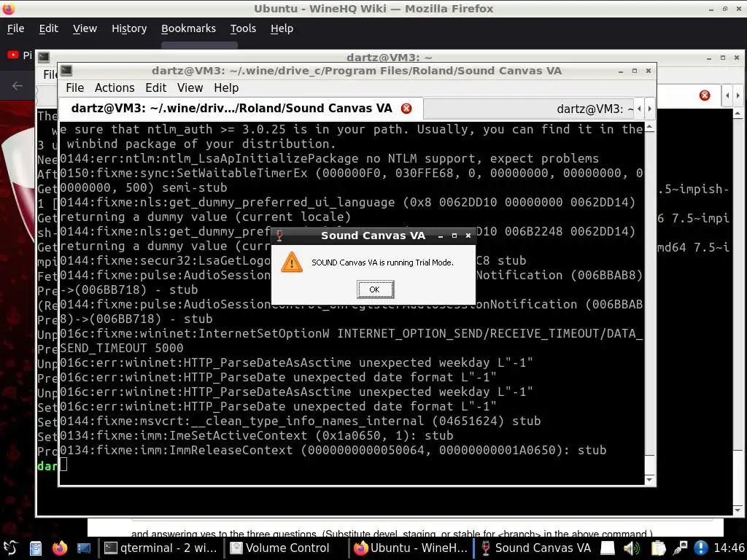This screenshot has height=560, width=747.
Task: Open Firefox File menu
Action: 16,28
